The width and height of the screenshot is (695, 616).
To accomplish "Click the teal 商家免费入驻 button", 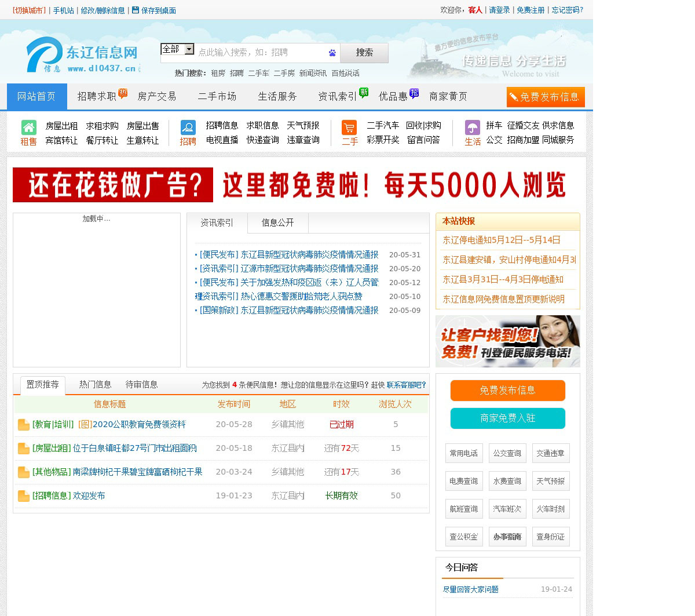I will click(x=507, y=418).
